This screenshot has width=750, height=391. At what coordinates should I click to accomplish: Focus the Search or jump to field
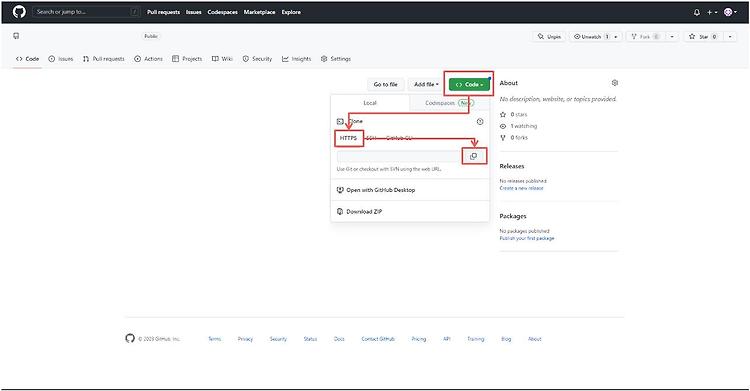click(87, 11)
